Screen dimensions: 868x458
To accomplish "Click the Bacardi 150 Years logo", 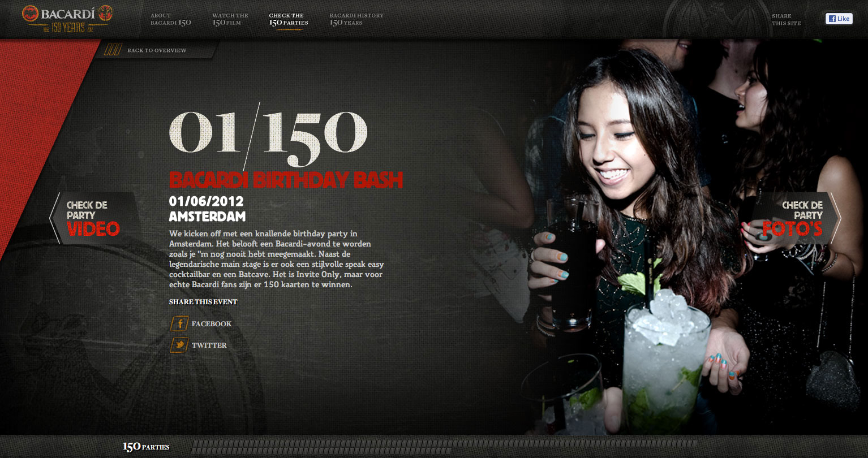I will point(67,19).
